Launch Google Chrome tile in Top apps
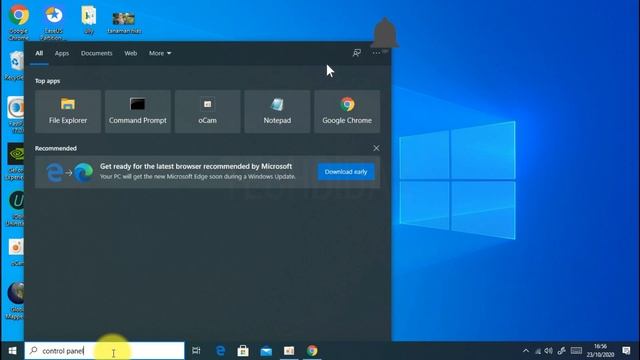Screen dimensions: 640x360 [x=347, y=111]
